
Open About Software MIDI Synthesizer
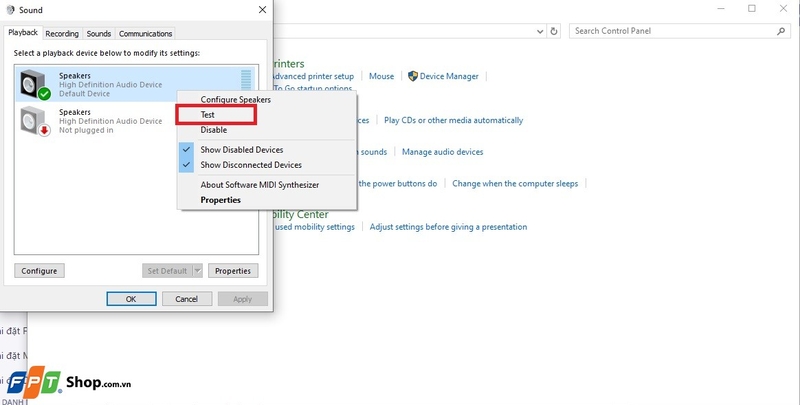click(259, 185)
